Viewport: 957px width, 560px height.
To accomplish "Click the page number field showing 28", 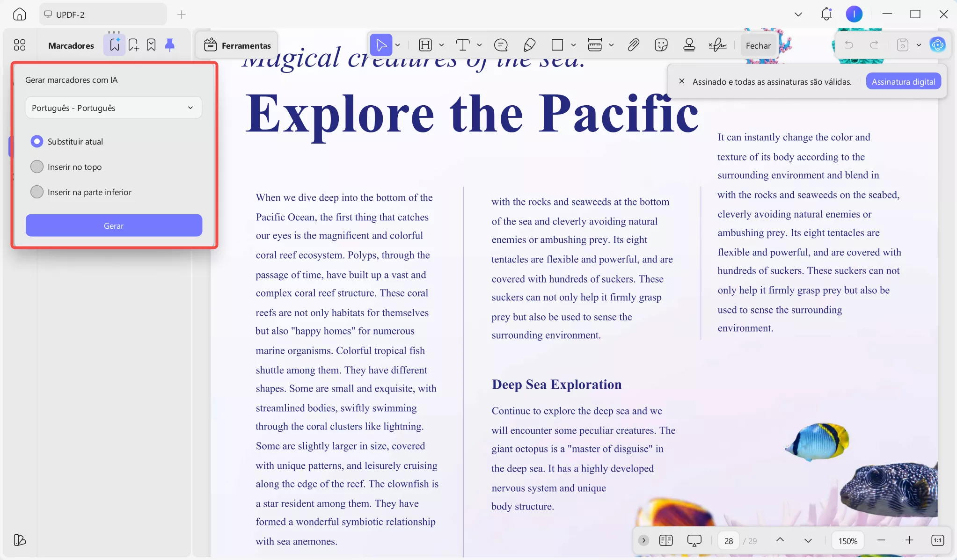I will (x=728, y=541).
